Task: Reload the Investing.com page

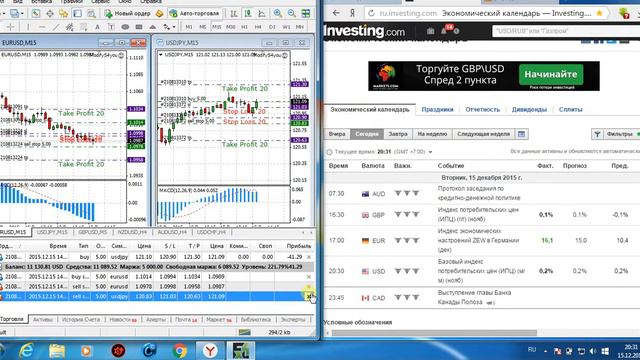Action: (371, 13)
